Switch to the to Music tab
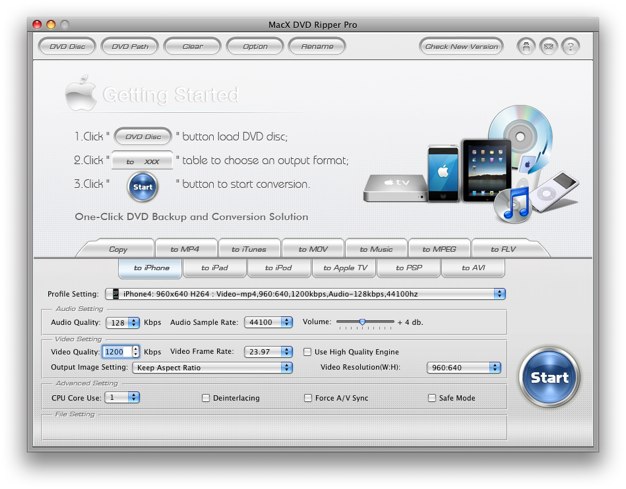Screen dimensions: 626x489 coord(376,249)
